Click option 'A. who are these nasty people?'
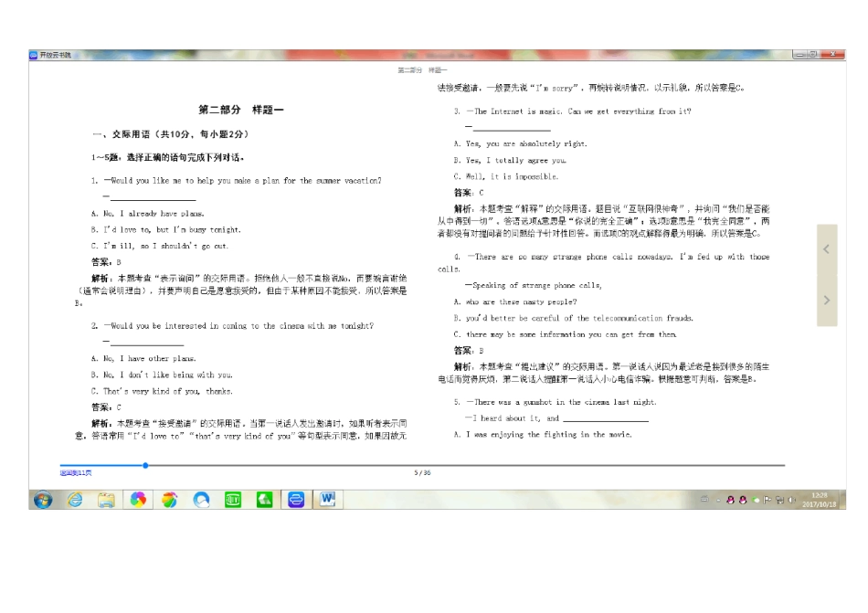 point(515,302)
